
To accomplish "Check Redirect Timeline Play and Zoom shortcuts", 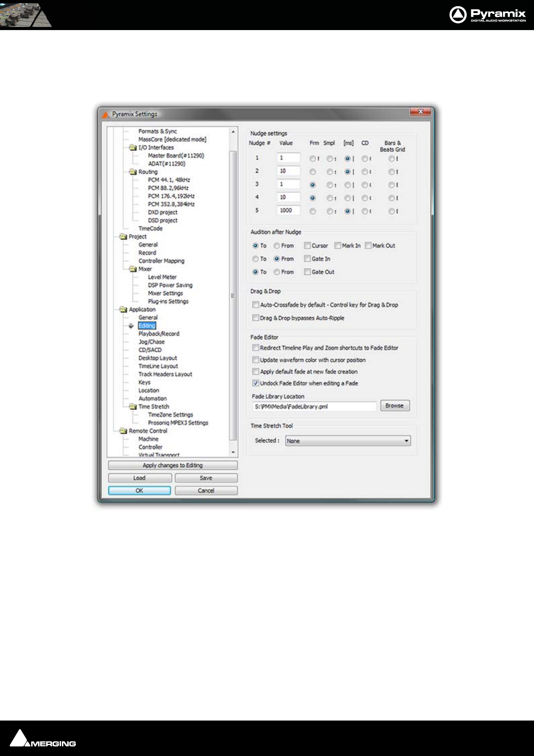I will 255,347.
